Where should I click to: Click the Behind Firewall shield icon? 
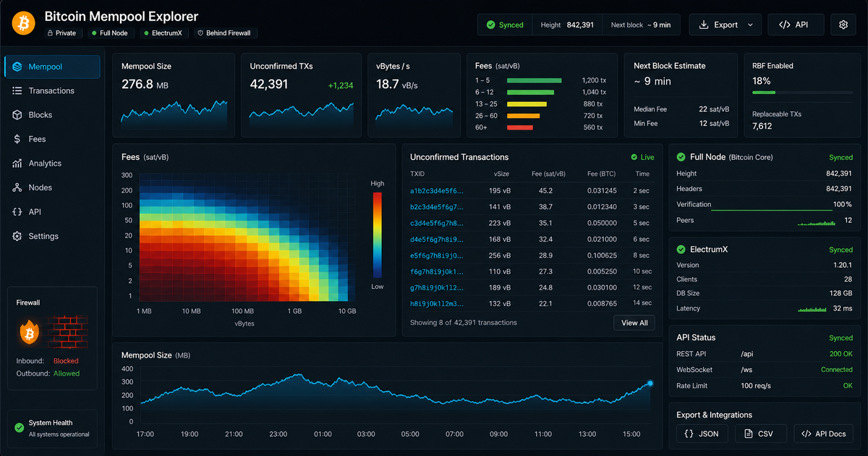pos(200,33)
